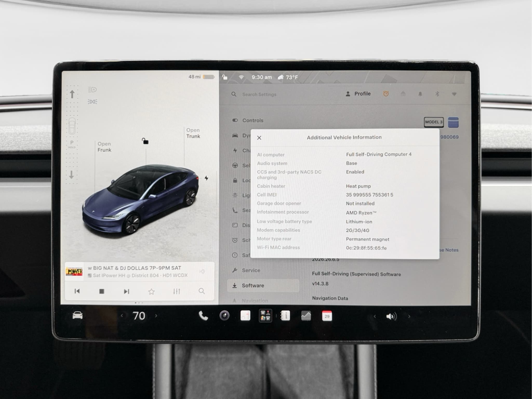Viewport: 532px width, 399px height.
Task: Stop media playback
Action: 102,291
